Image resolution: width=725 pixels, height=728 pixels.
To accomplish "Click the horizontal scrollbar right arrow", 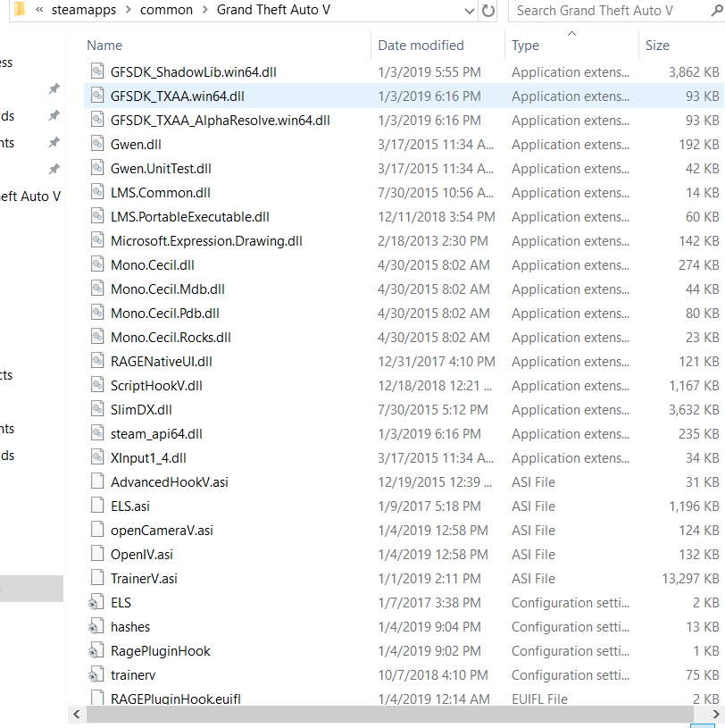I will coord(716,714).
